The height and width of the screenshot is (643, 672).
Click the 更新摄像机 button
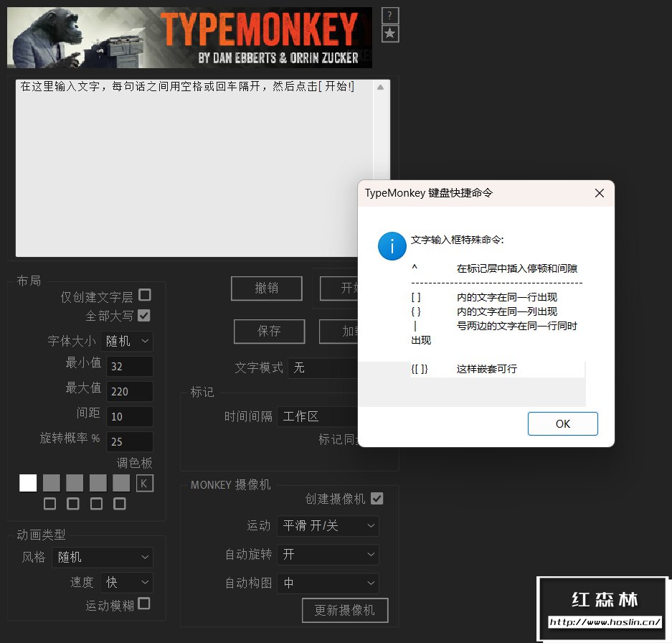point(345,611)
